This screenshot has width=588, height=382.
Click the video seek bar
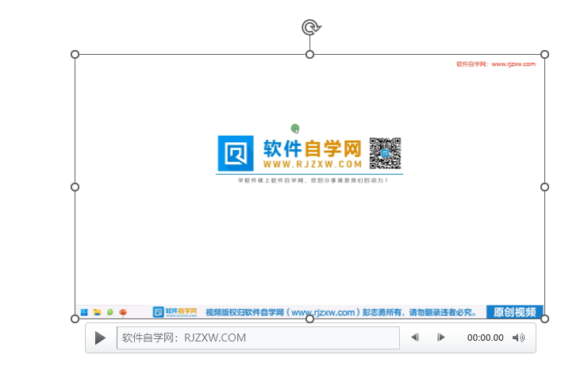258,338
